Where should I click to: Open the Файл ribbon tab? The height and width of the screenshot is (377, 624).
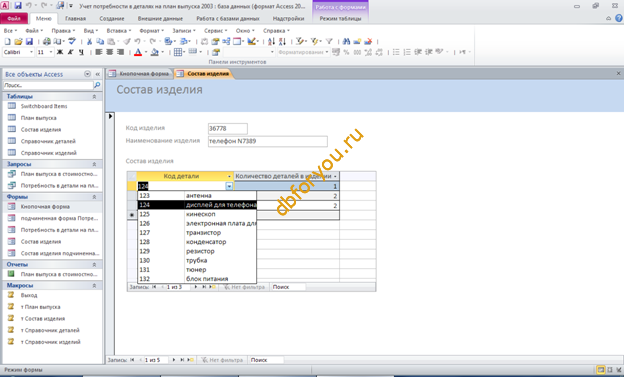click(x=14, y=19)
